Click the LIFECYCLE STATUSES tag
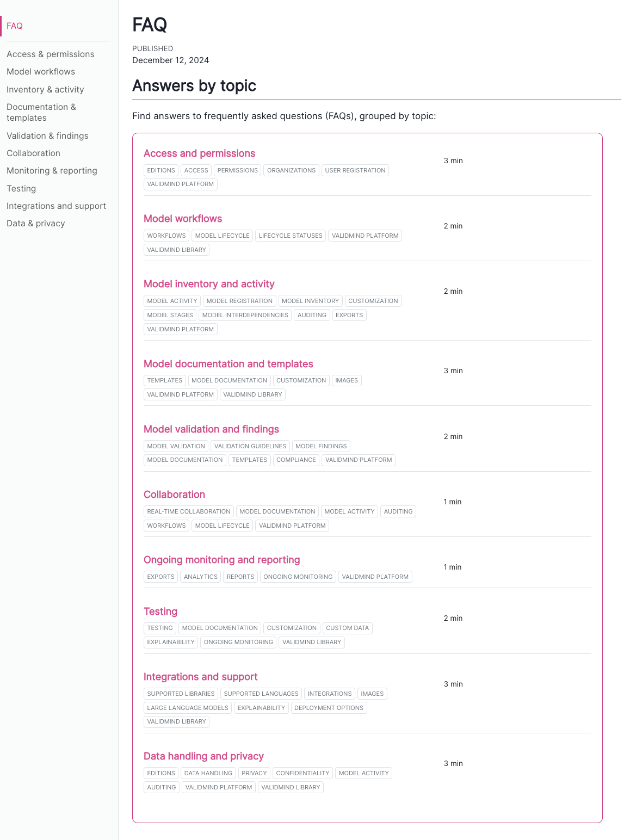 pyautogui.click(x=291, y=236)
